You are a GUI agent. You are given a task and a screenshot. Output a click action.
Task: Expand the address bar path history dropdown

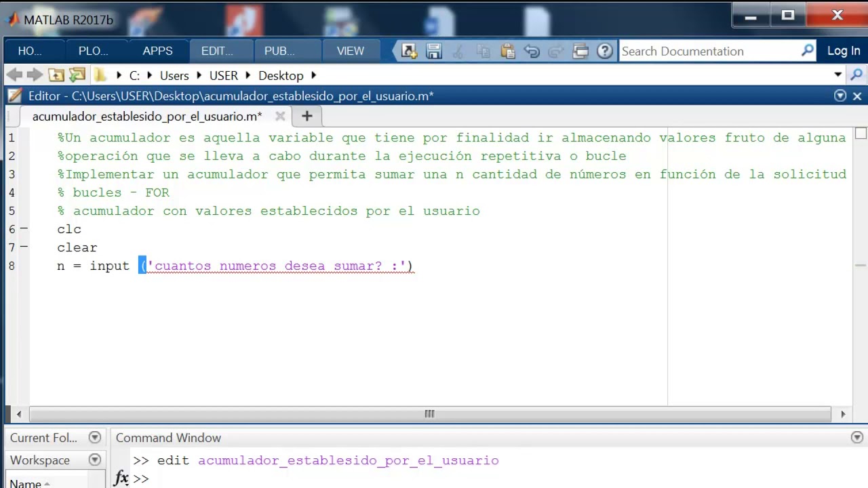tap(838, 75)
